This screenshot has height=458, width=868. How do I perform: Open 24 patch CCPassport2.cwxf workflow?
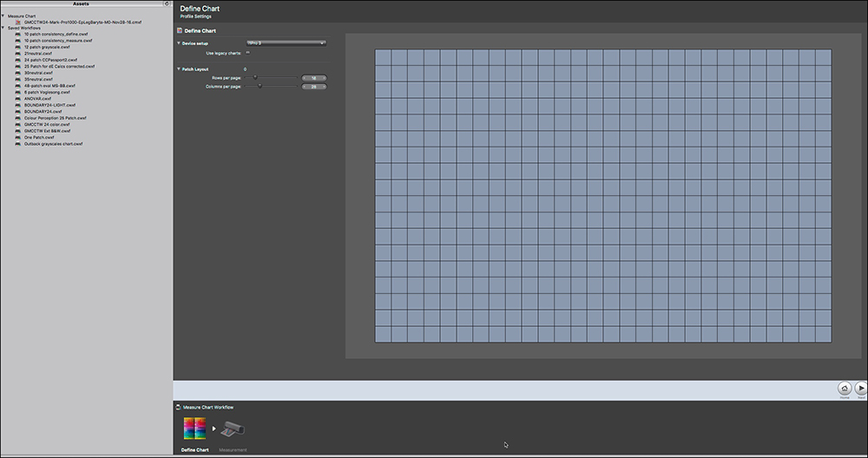[x=52, y=60]
